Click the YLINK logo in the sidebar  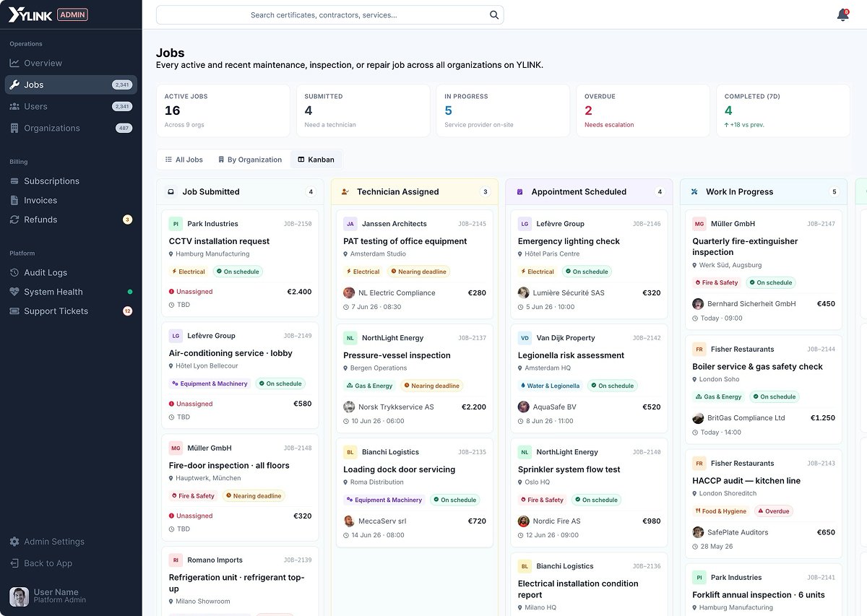click(30, 14)
